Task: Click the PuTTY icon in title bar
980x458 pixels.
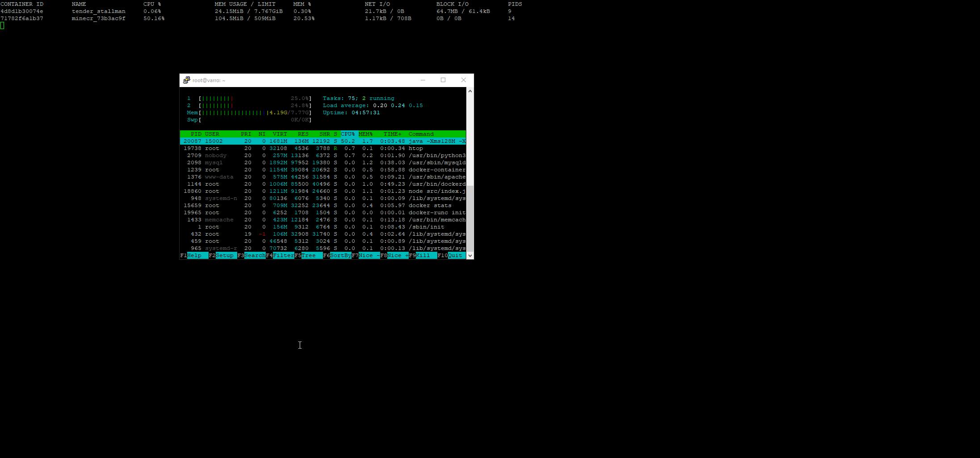Action: pos(186,80)
